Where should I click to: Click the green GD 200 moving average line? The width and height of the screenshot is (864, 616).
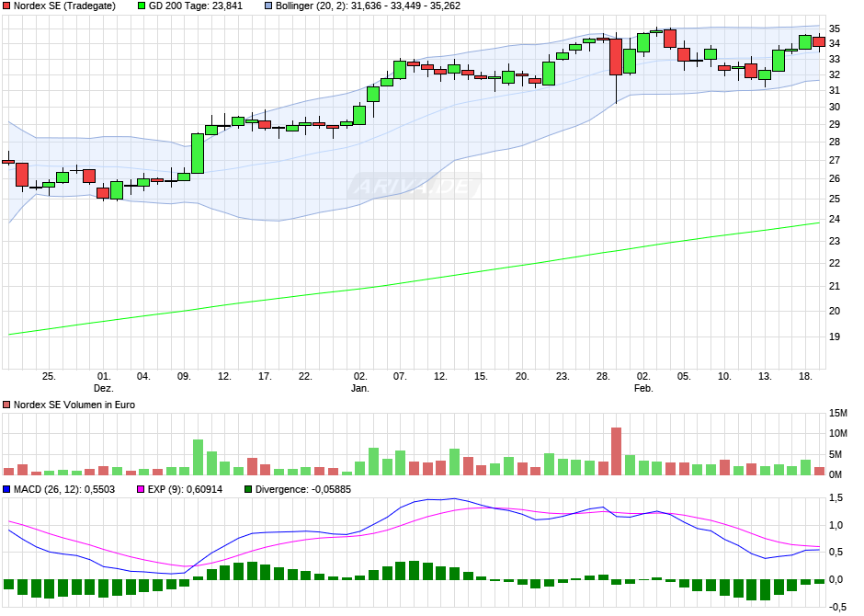point(414,281)
